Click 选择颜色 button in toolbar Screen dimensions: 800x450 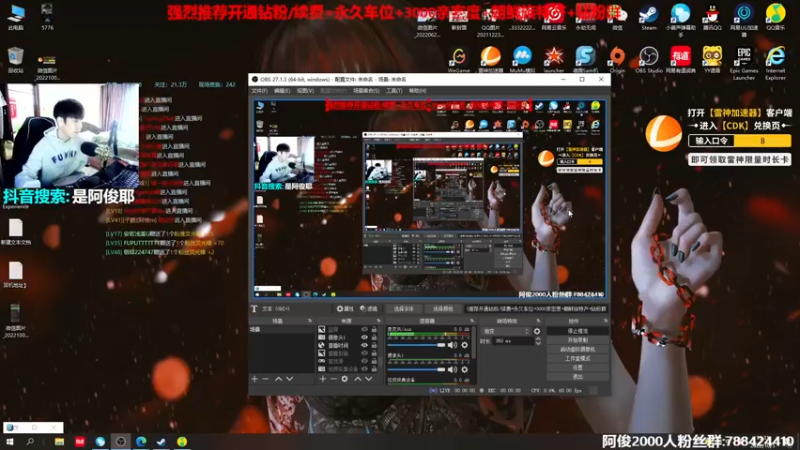(x=443, y=309)
